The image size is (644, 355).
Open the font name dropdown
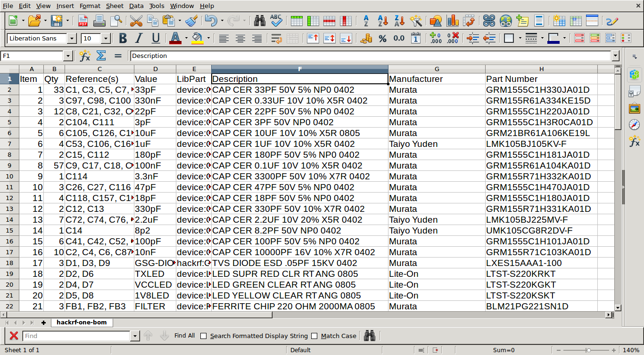tap(72, 39)
